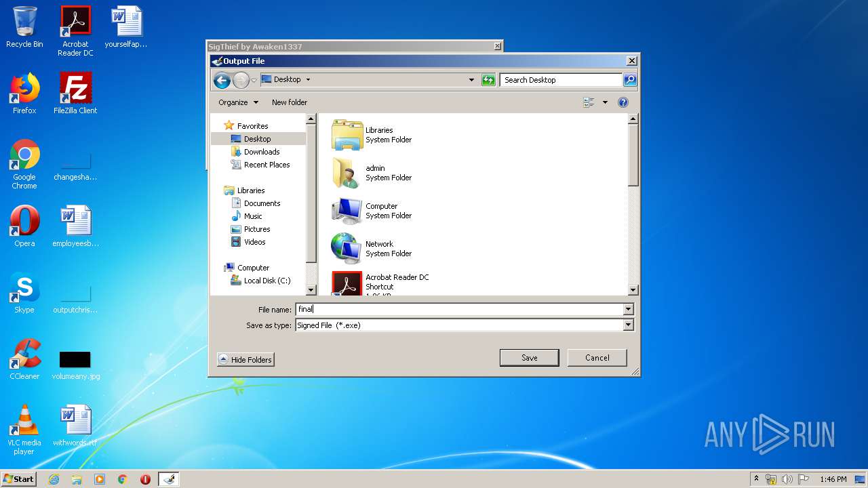Image resolution: width=868 pixels, height=488 pixels.
Task: Open the Save as type combo box
Action: pos(465,325)
